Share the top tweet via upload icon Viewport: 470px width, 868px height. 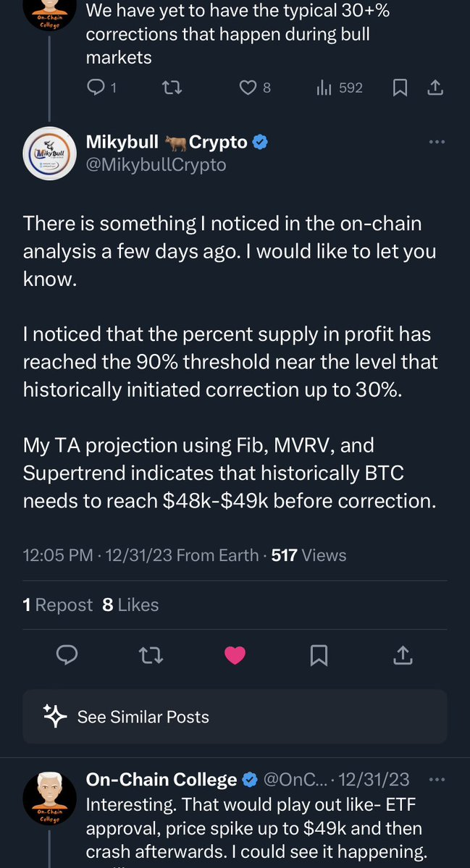click(x=435, y=88)
